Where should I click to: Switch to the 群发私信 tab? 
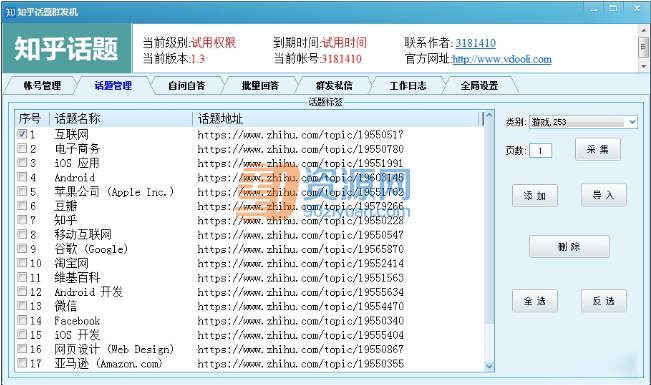[334, 86]
